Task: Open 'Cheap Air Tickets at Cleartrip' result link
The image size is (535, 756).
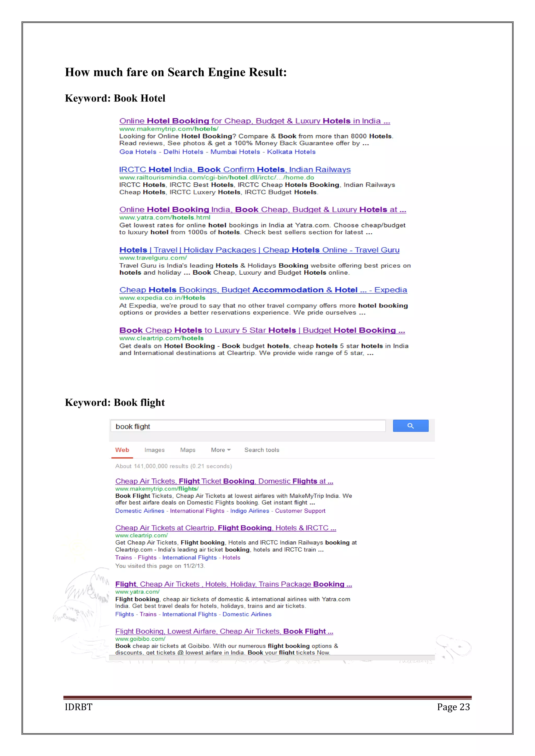Action: (226, 528)
